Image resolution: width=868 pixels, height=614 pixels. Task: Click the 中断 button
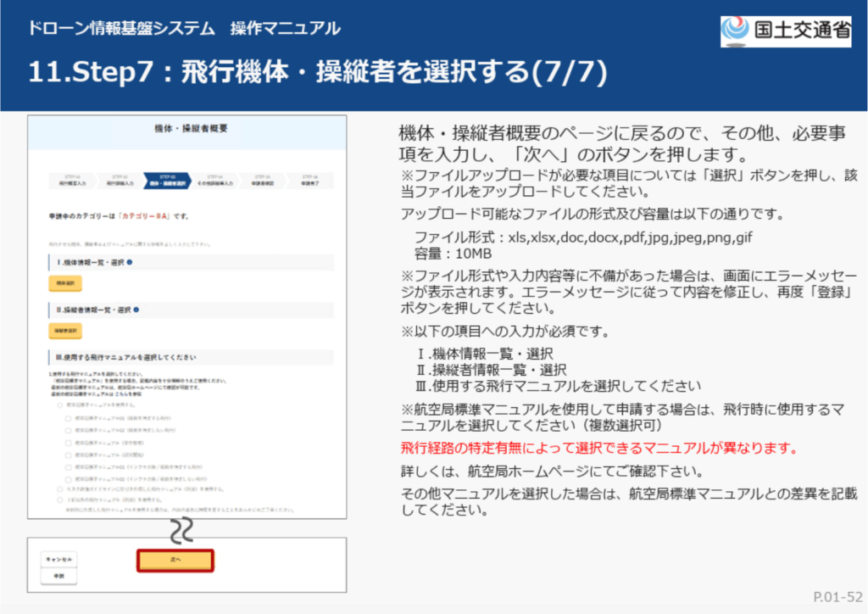(58, 577)
